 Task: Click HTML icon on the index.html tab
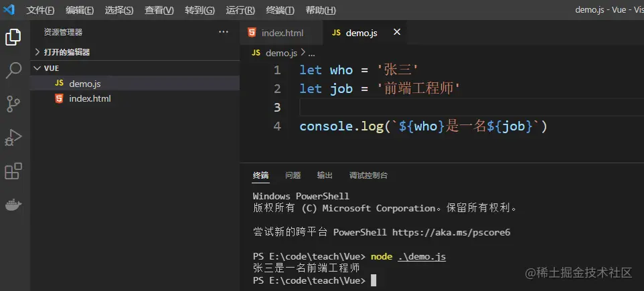252,32
